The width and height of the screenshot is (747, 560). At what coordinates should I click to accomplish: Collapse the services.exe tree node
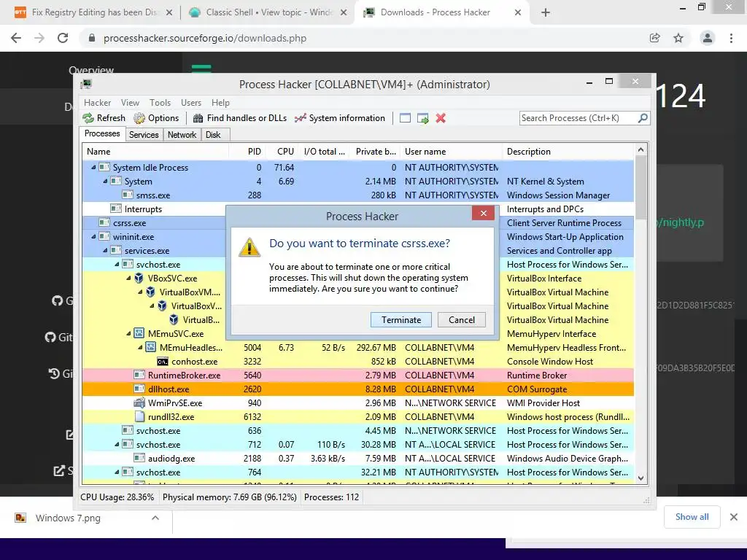tap(105, 251)
